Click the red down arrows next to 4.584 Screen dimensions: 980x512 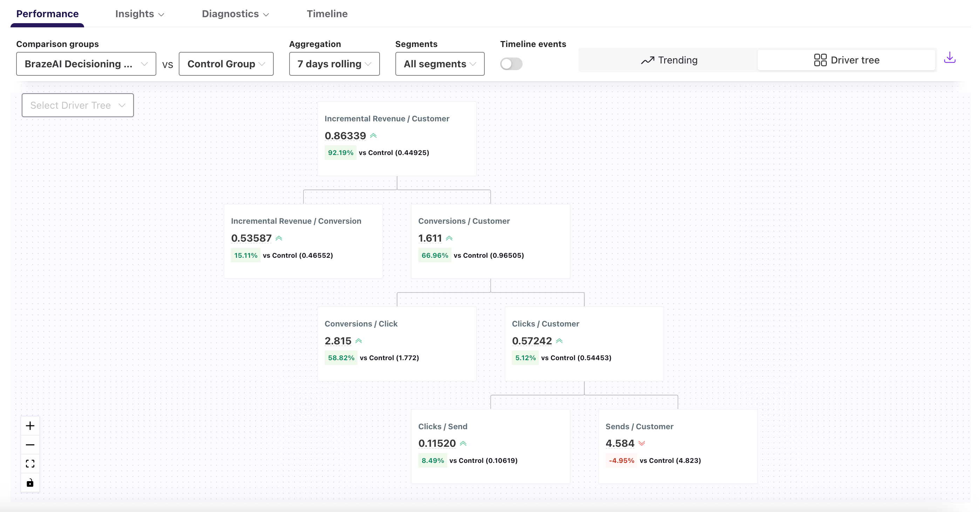point(641,443)
